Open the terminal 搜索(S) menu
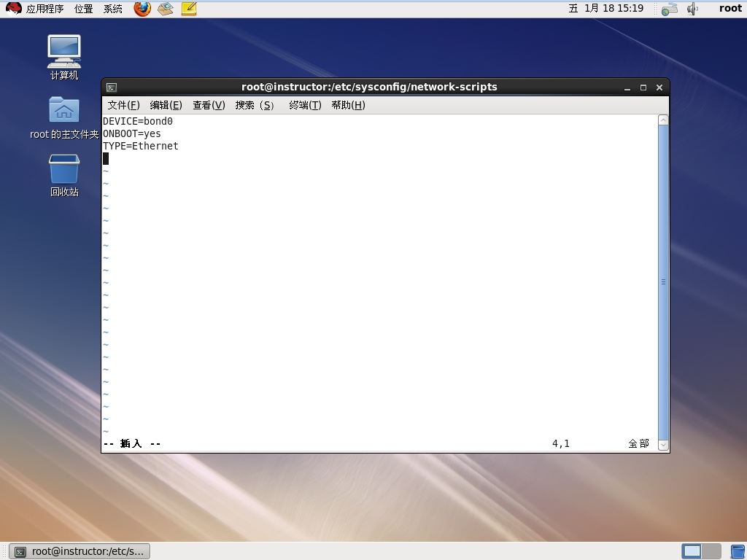 tap(255, 105)
